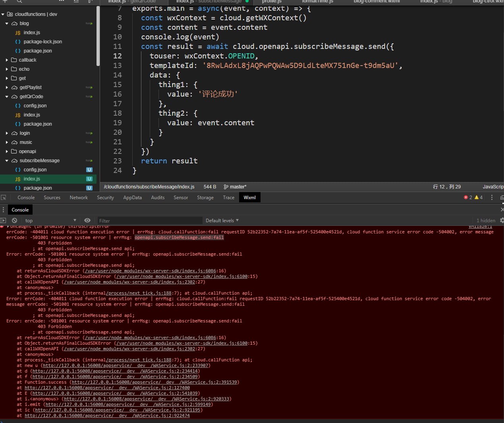Screen dimensions: 504x423
Task: Open the Sensor tab
Action: click(181, 197)
